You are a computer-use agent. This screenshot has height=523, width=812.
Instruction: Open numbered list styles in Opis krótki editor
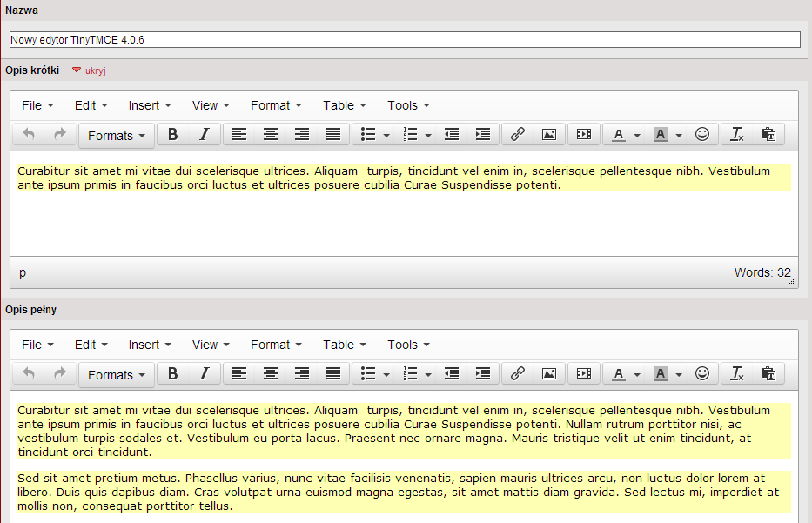(428, 136)
